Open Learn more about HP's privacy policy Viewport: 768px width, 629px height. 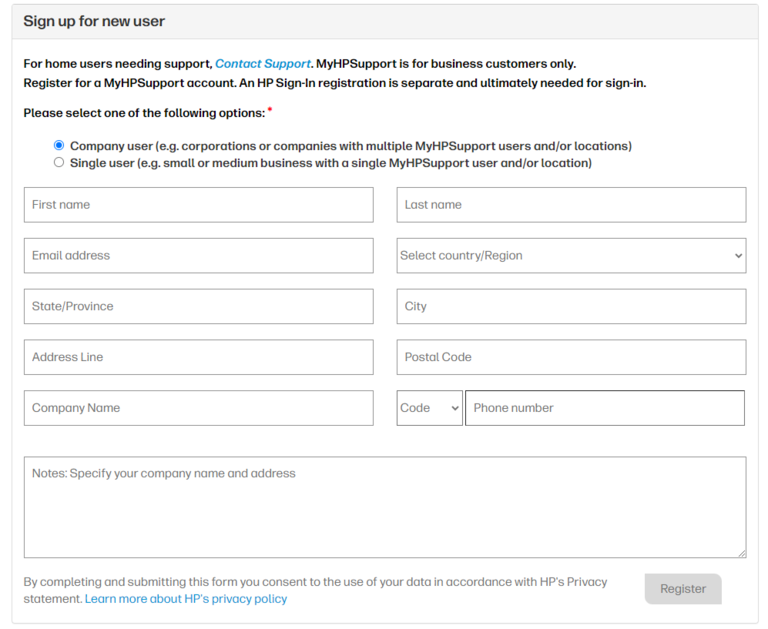(x=186, y=599)
